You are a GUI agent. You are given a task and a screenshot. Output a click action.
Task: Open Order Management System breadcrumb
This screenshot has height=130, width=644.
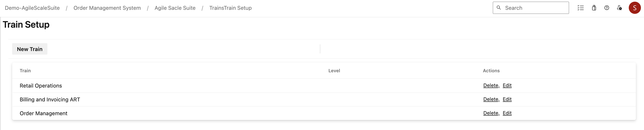pyautogui.click(x=107, y=8)
